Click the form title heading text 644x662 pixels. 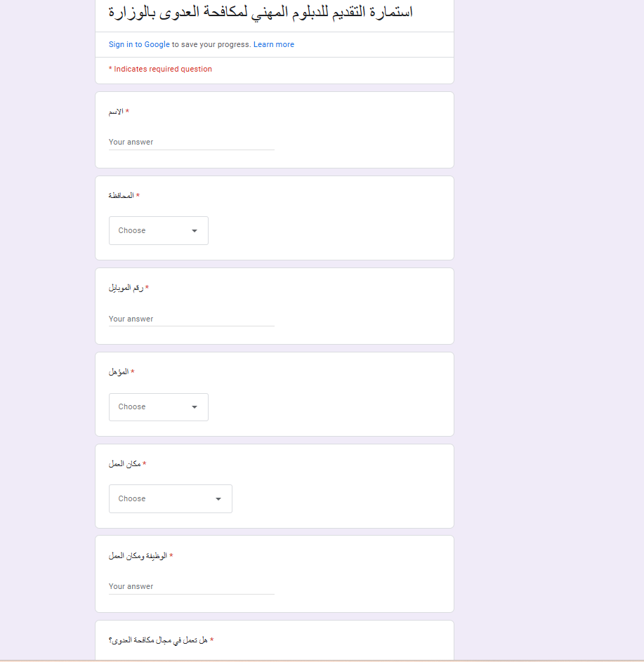261,12
